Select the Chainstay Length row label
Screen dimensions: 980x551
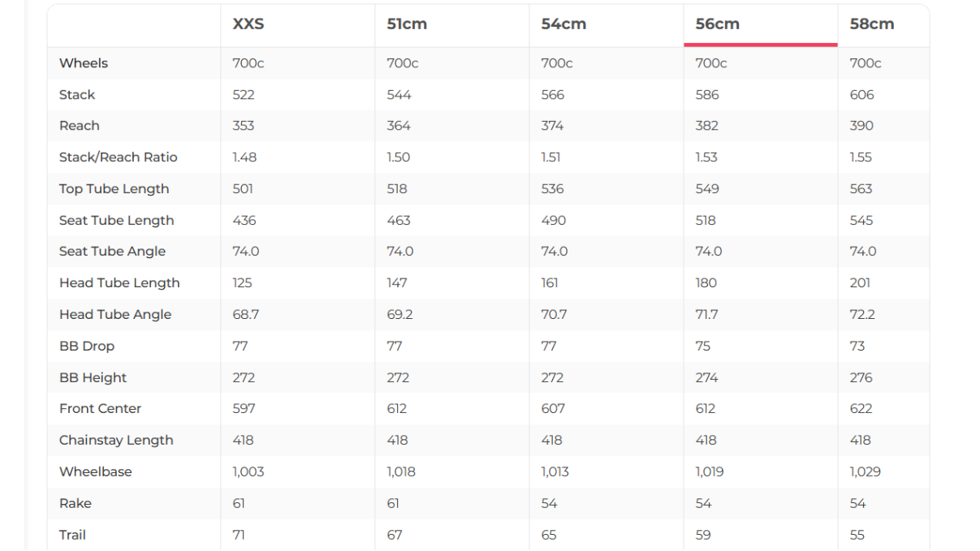pyautogui.click(x=116, y=441)
